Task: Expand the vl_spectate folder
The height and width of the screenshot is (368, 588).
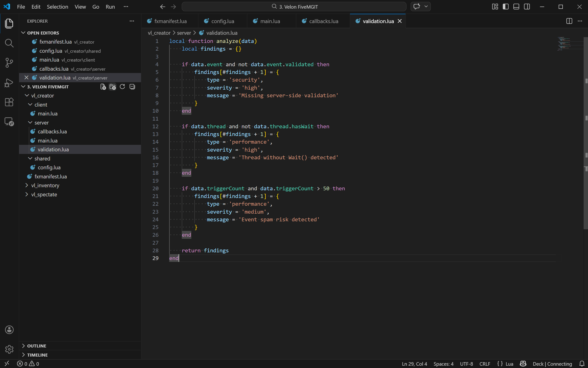Action: [x=27, y=194]
